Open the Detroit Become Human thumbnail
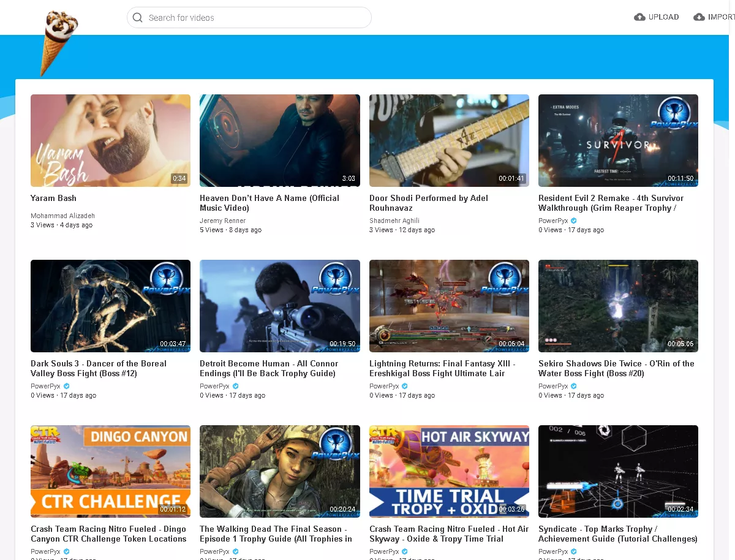The width and height of the screenshot is (735, 560). click(280, 306)
